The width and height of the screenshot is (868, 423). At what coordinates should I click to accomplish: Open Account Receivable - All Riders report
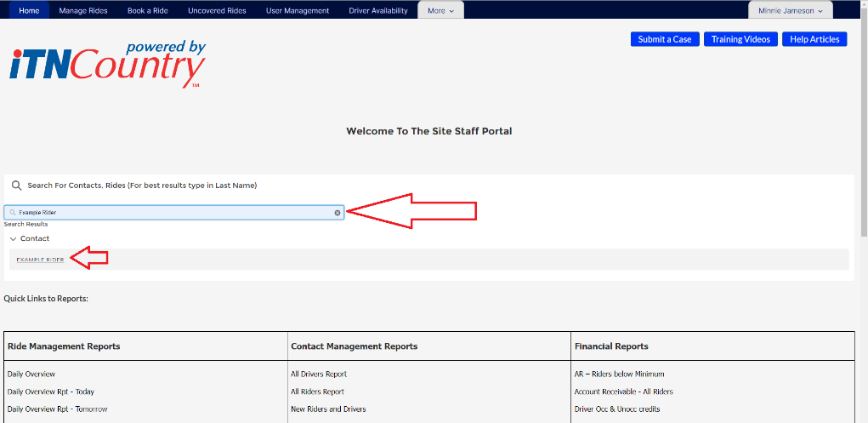tap(623, 392)
